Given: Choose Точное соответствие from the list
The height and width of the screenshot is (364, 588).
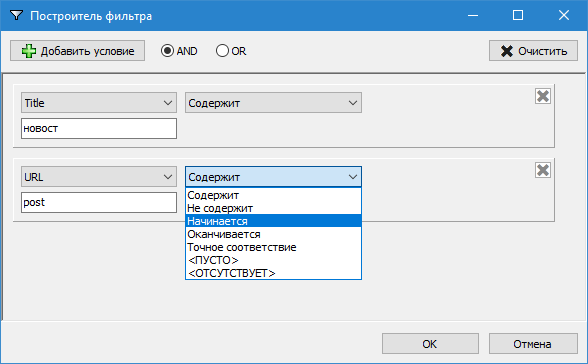Looking at the screenshot, I should pos(273,247).
